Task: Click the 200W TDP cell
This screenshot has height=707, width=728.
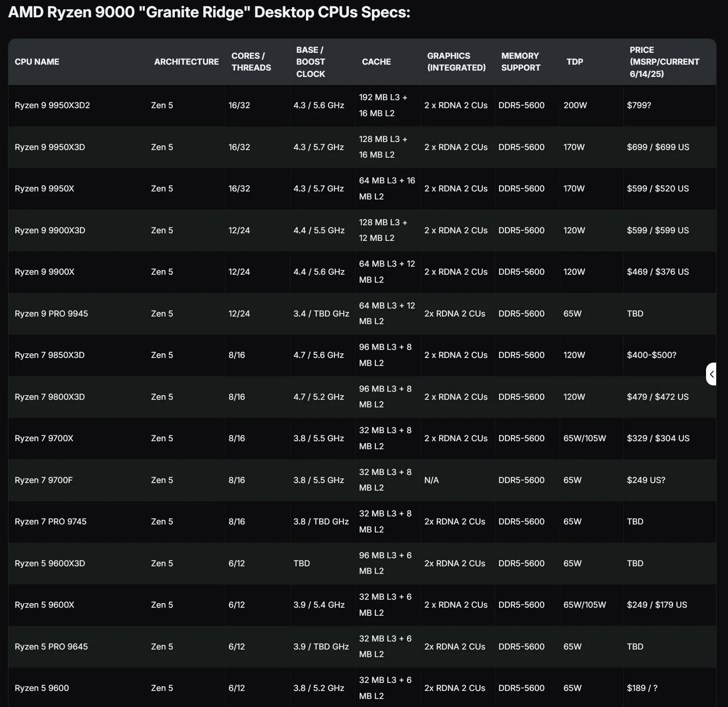Action: [575, 105]
